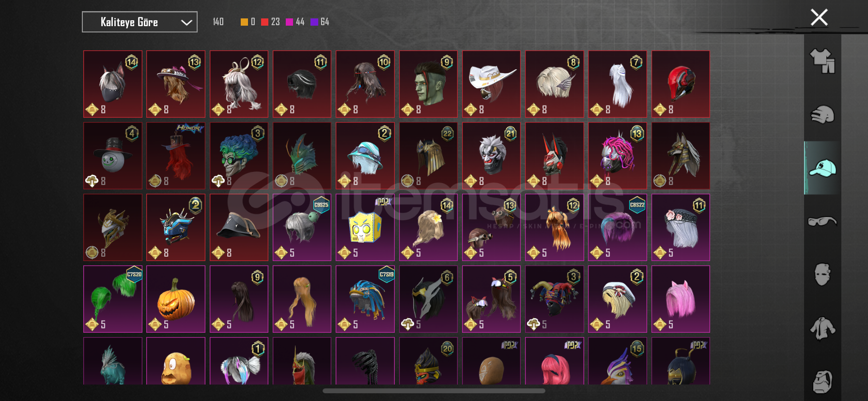Screen dimensions: 868x401
Task: Select the helmet category in sidebar
Action: pyautogui.click(x=822, y=115)
